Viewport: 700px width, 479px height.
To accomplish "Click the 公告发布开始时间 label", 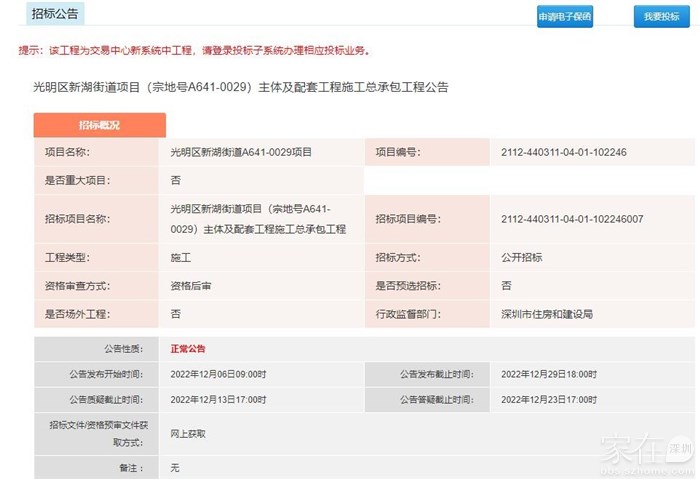I will pyautogui.click(x=106, y=374).
